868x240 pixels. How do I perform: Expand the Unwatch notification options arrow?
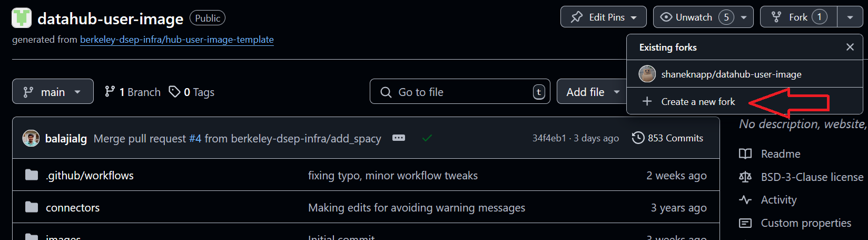click(x=744, y=17)
